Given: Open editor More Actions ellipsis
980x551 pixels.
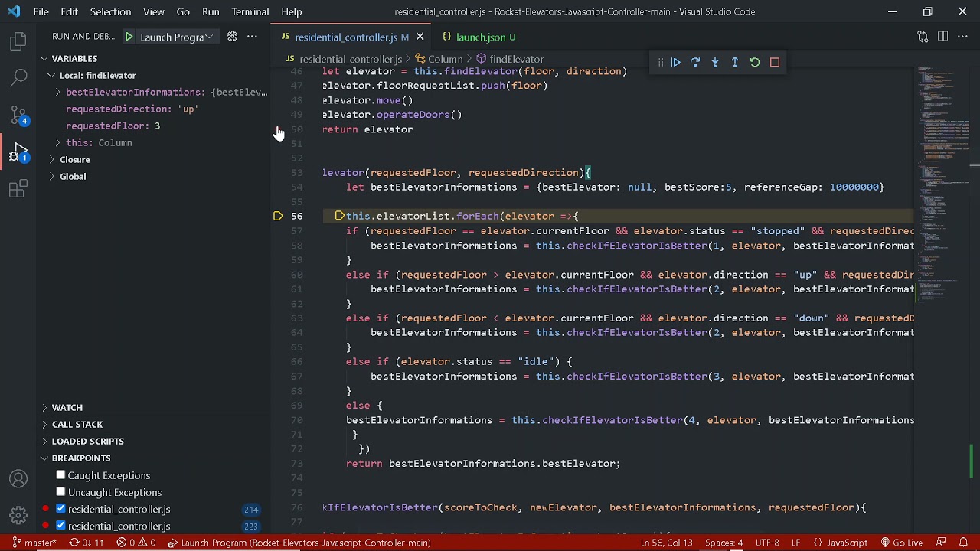Looking at the screenshot, I should 962,37.
